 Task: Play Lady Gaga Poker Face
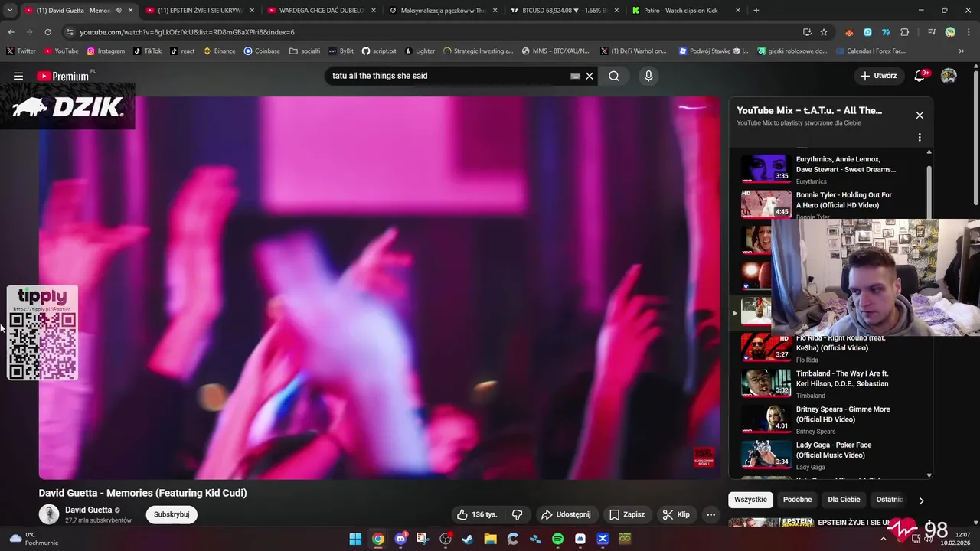827,455
